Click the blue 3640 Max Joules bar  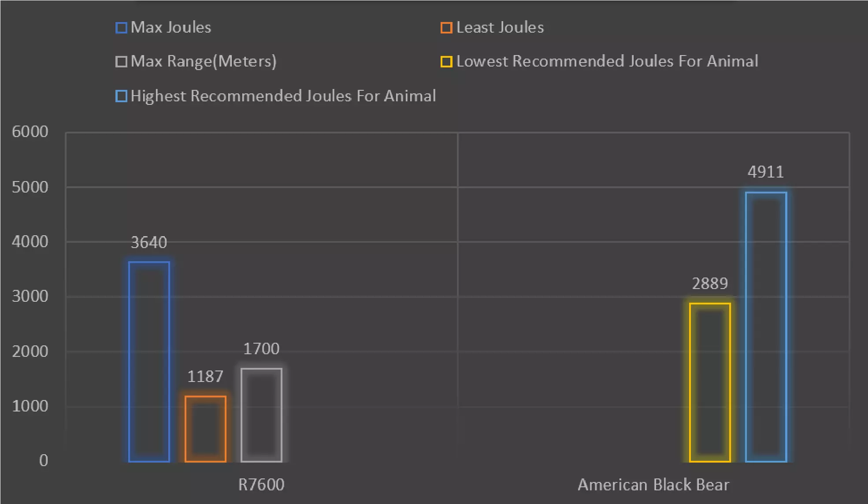pyautogui.click(x=149, y=361)
